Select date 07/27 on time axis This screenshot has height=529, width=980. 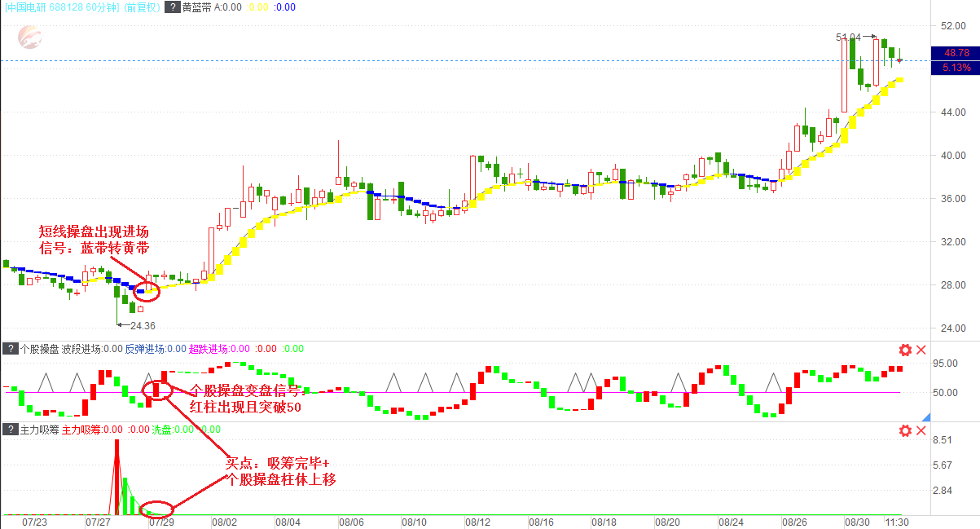coord(98,522)
